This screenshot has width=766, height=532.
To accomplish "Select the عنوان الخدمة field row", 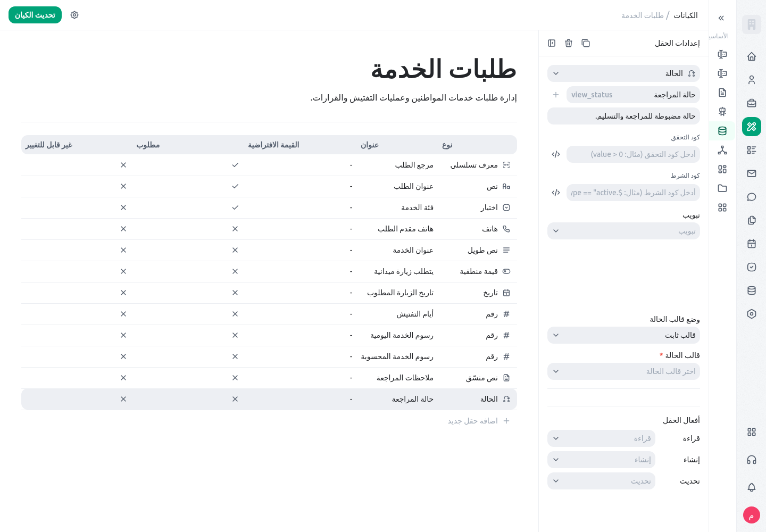I will coord(269,250).
